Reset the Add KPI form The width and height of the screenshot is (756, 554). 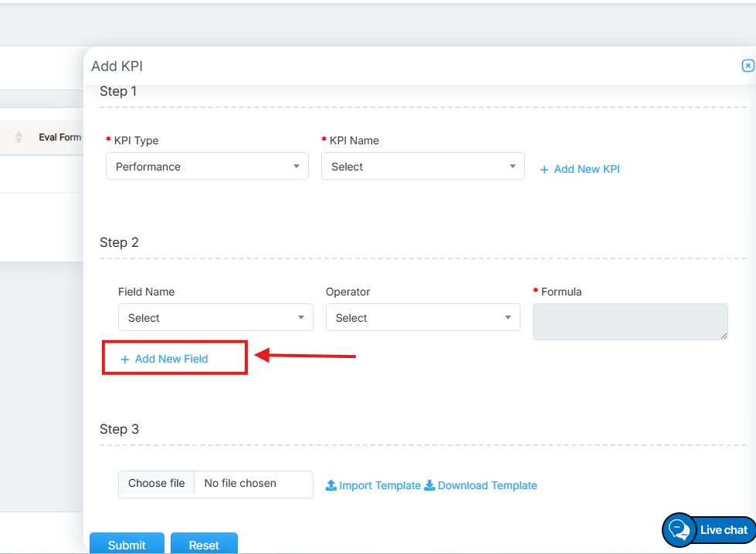coord(204,544)
